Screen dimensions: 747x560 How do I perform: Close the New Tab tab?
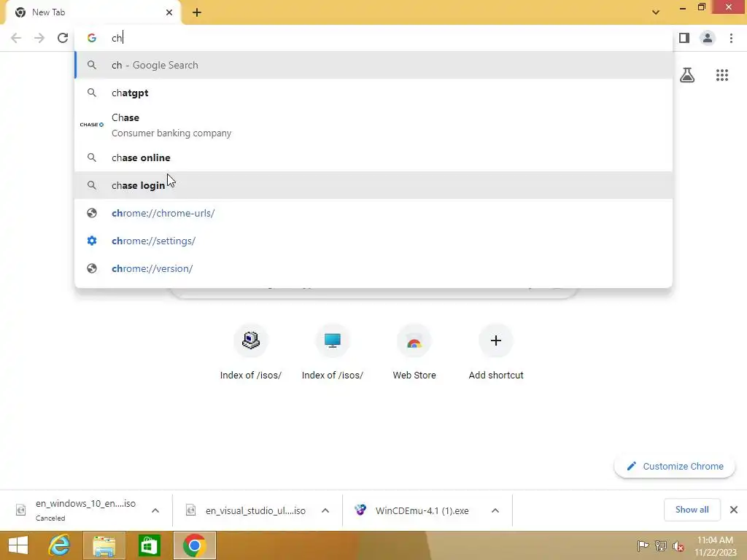[x=169, y=12]
